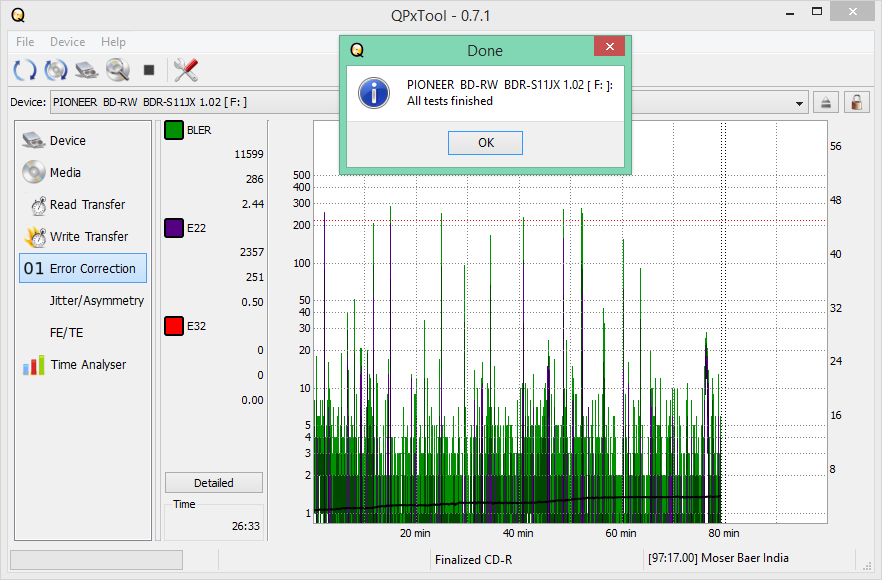
Task: Click the drive scan toolbar icon
Action: [87, 70]
